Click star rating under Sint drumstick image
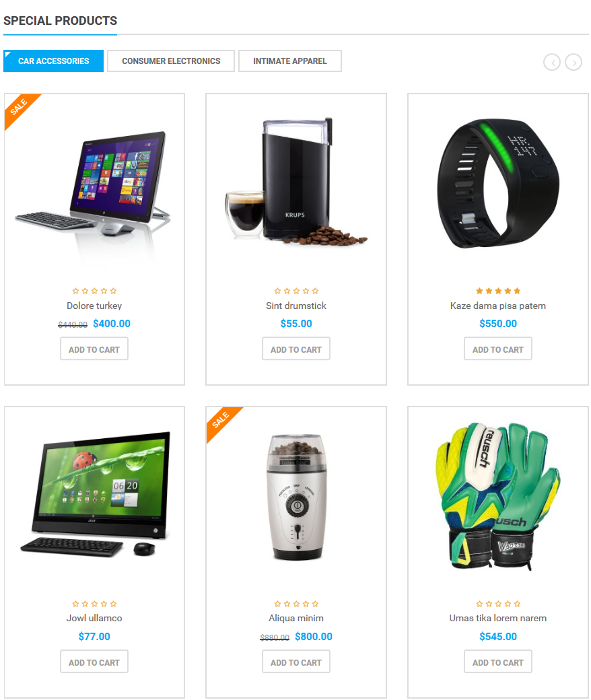The width and height of the screenshot is (591, 700). [x=296, y=291]
